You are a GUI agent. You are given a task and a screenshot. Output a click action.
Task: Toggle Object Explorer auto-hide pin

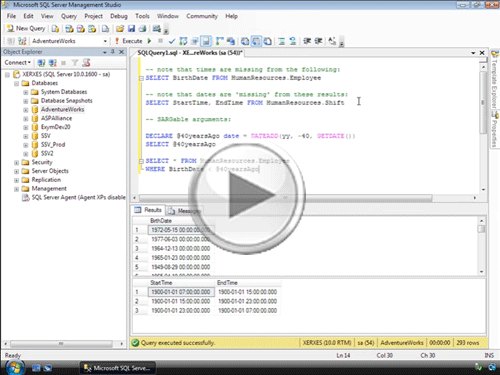click(113, 52)
